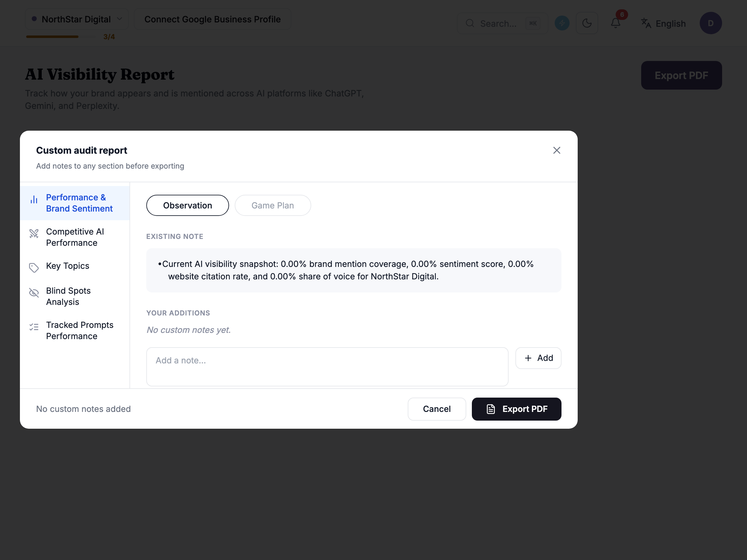The image size is (747, 560).
Task: Open Blind Spots Analysis section
Action: [x=75, y=296]
